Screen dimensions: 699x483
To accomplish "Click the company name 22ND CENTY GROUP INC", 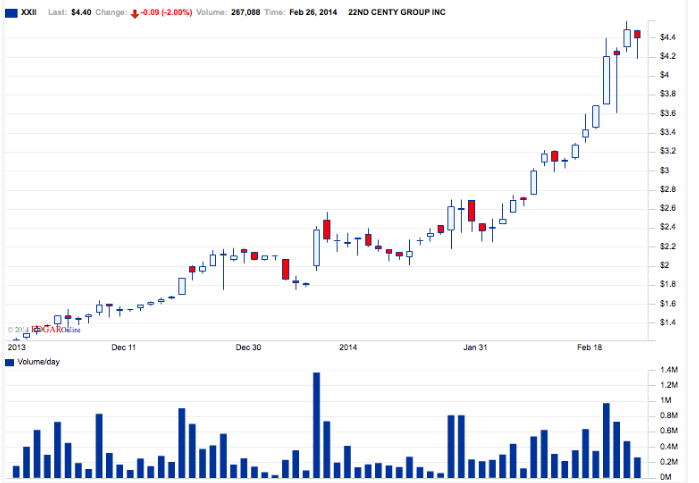I will (x=397, y=12).
